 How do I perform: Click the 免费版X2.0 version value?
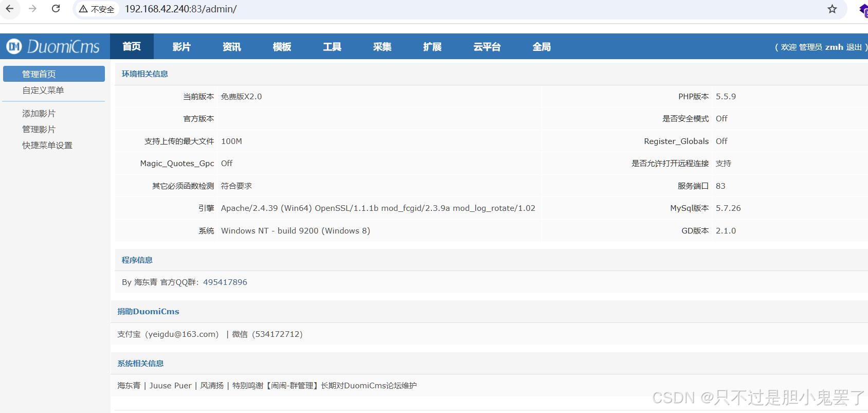(242, 97)
